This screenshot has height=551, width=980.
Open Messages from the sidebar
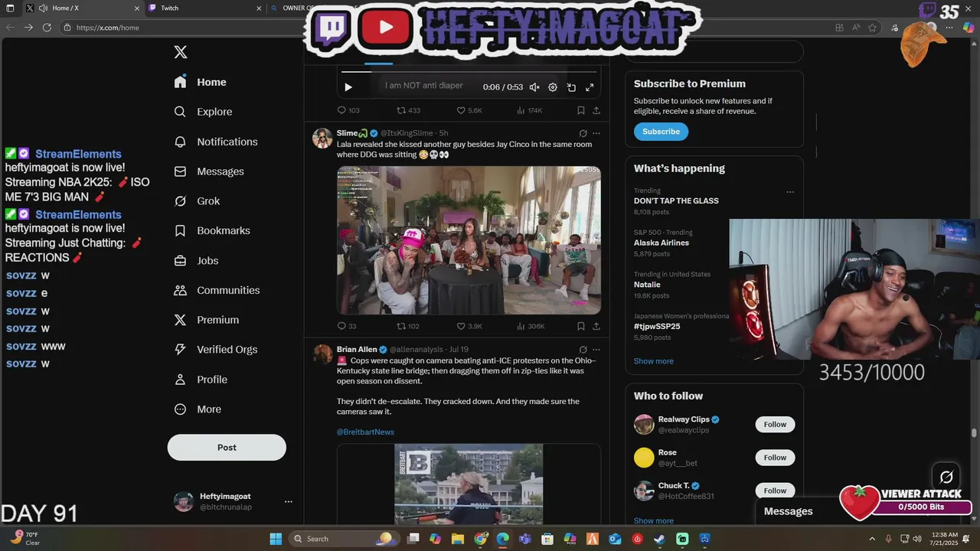click(209, 171)
